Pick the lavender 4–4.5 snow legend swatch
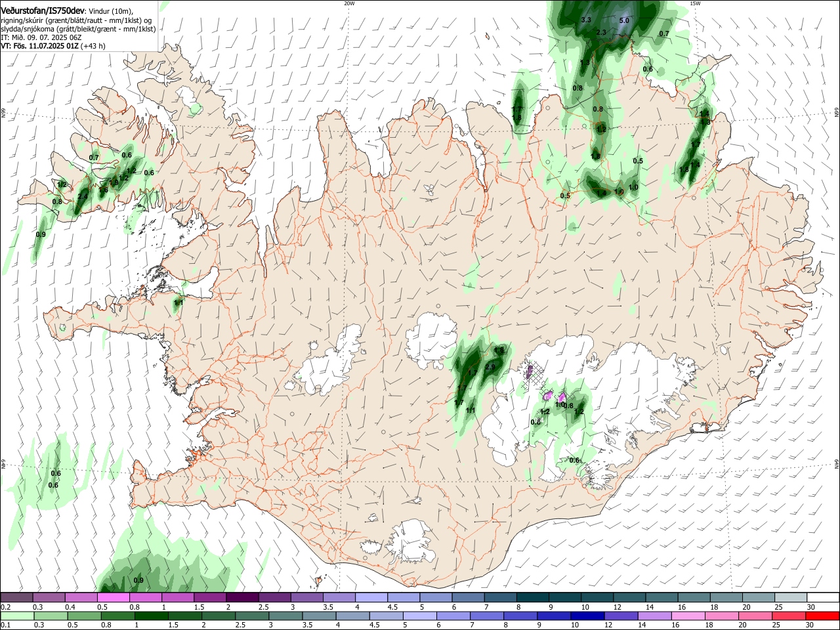 click(x=370, y=598)
